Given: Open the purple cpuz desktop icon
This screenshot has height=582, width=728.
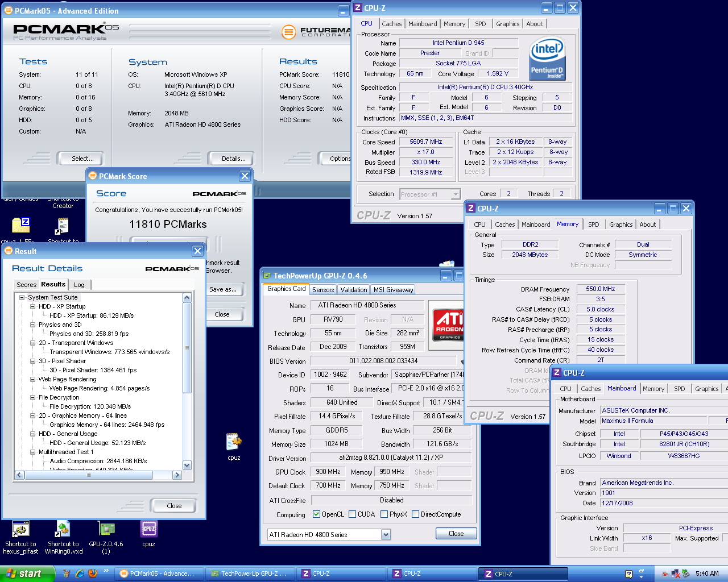Looking at the screenshot, I should pyautogui.click(x=148, y=533).
